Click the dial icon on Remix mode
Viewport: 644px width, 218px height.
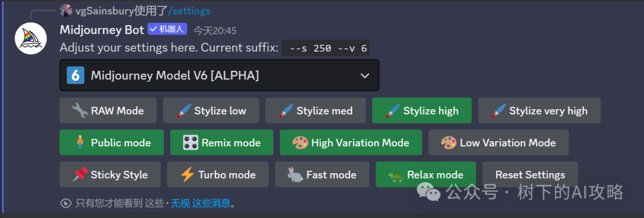click(191, 143)
